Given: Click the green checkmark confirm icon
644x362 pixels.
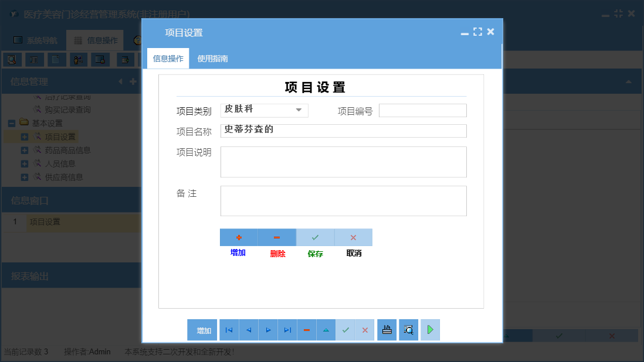Looking at the screenshot, I should [345, 330].
